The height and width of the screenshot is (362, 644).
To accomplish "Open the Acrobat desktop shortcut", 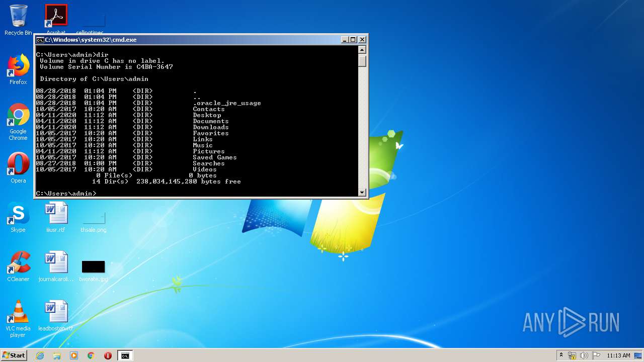I will [x=56, y=19].
